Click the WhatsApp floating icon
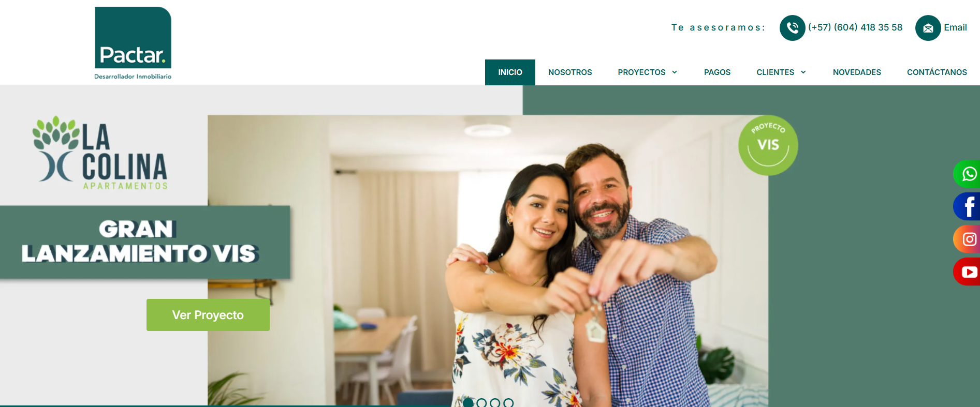 pyautogui.click(x=967, y=174)
